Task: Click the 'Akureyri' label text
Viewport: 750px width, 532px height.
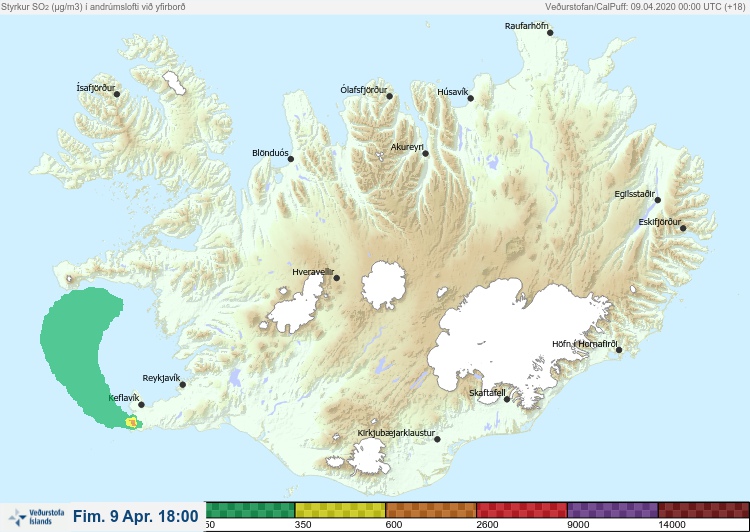Action: coord(407,147)
